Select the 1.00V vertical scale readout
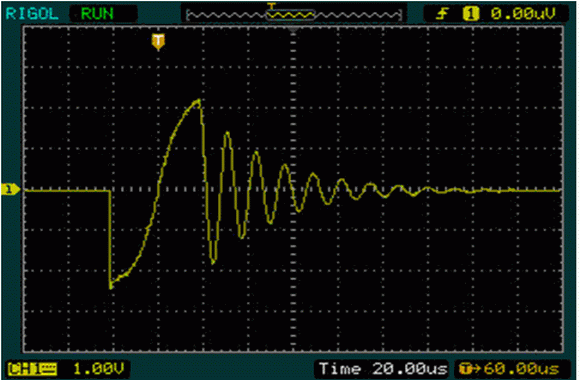 (x=99, y=369)
